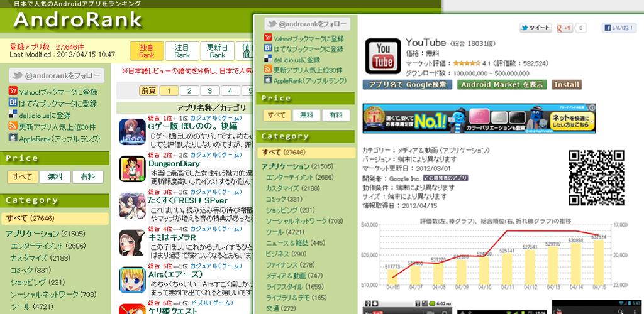Screen dimensions: 644x314
Task: Click the No.1 banner advertisement
Action: pyautogui.click(x=479, y=118)
